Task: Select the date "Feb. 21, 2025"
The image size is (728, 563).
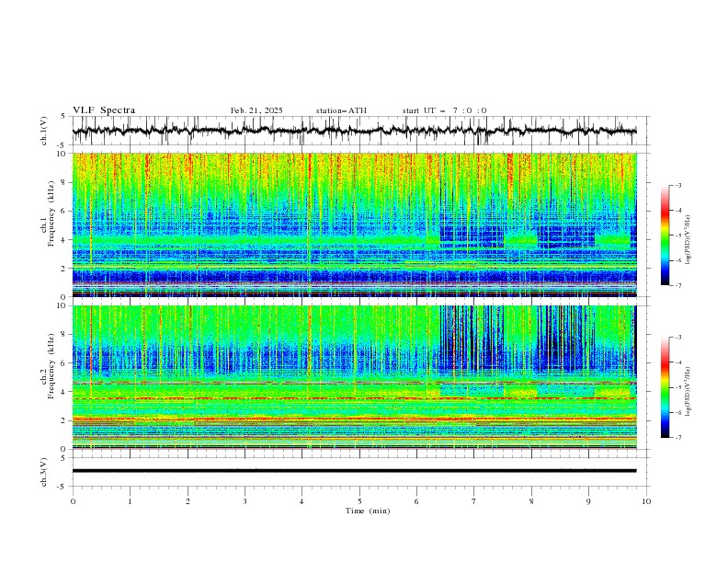Action: (256, 110)
